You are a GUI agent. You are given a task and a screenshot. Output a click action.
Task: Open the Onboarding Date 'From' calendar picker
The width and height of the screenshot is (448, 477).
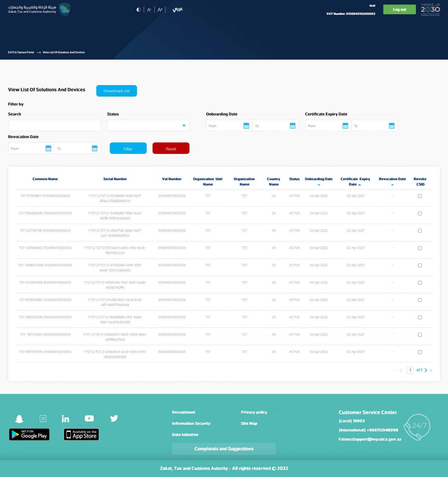tap(246, 125)
